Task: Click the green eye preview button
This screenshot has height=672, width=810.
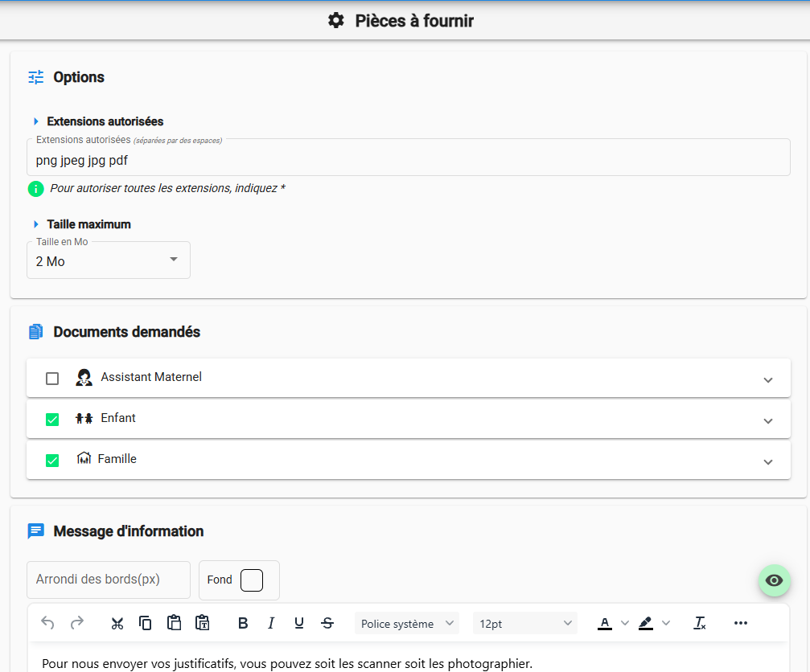Action: pos(775,580)
